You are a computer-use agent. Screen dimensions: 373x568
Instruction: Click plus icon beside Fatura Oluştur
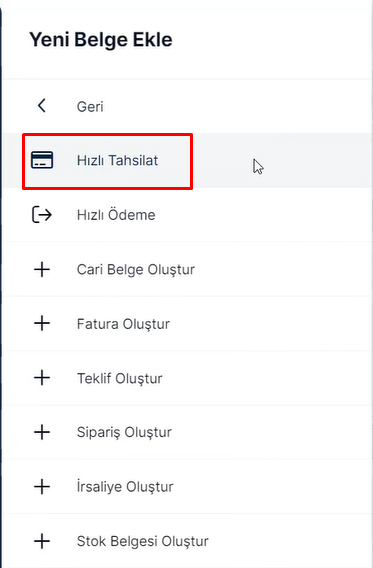coord(42,323)
